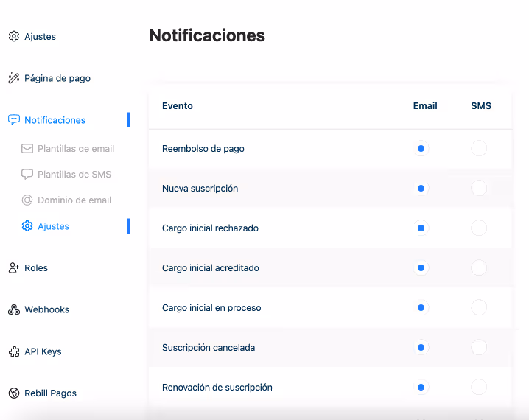Click the Webhooks icon in sidebar
The width and height of the screenshot is (529, 420).
[x=14, y=309]
